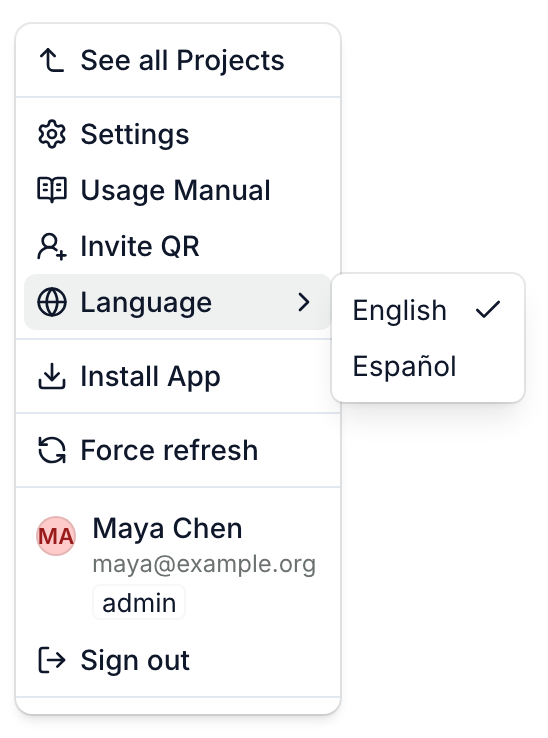This screenshot has width=548, height=738.
Task: Click the Language globe icon
Action: point(52,302)
